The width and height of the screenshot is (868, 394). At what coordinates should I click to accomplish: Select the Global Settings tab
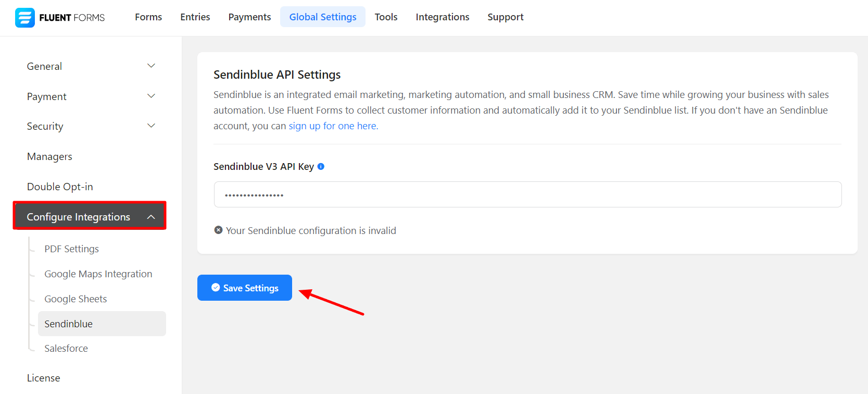[x=323, y=17]
